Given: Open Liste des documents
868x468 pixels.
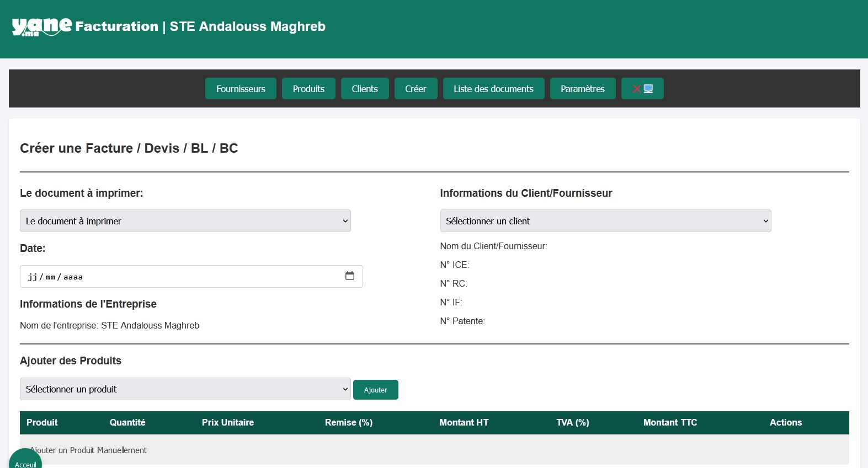Looking at the screenshot, I should click(493, 89).
